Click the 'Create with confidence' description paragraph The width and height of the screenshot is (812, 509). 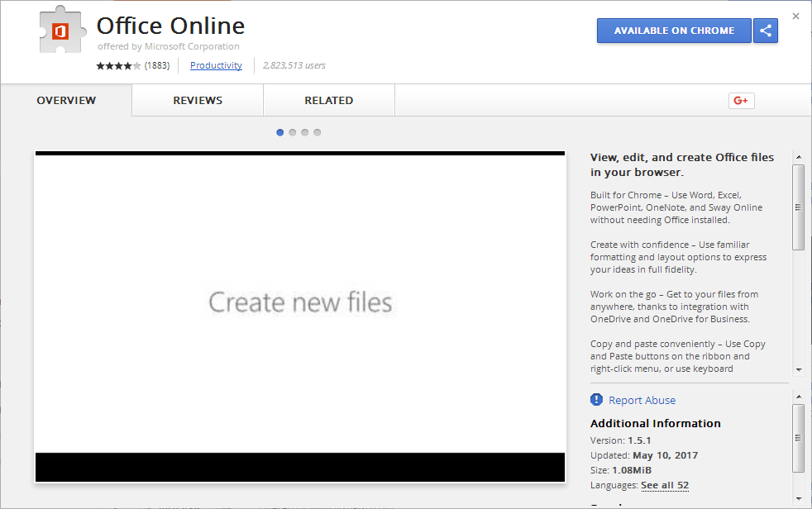click(x=678, y=257)
